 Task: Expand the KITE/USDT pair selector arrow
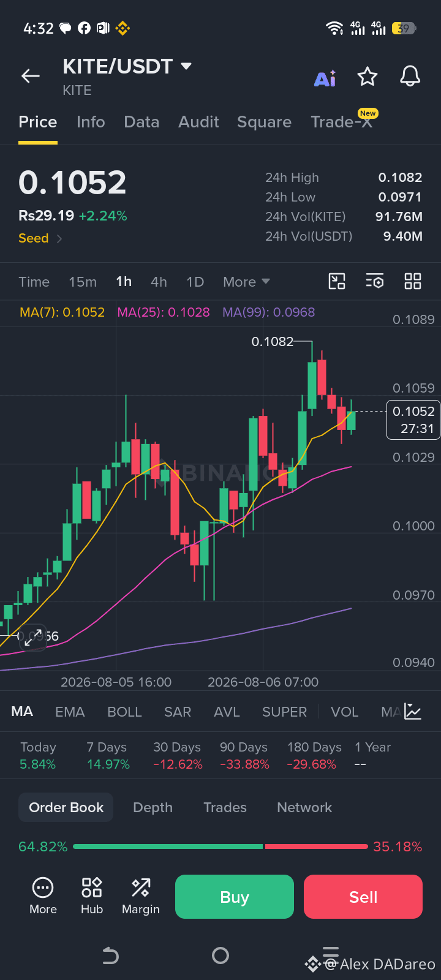pos(186,66)
